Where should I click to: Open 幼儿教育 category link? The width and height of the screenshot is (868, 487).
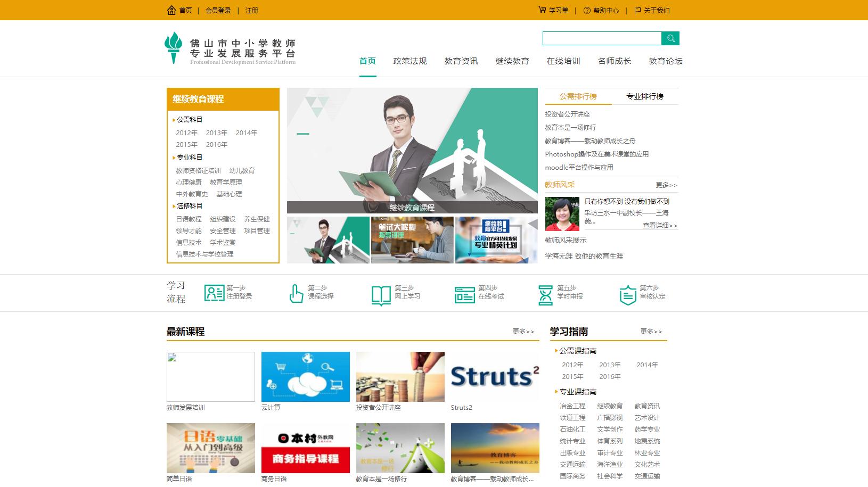(x=242, y=171)
